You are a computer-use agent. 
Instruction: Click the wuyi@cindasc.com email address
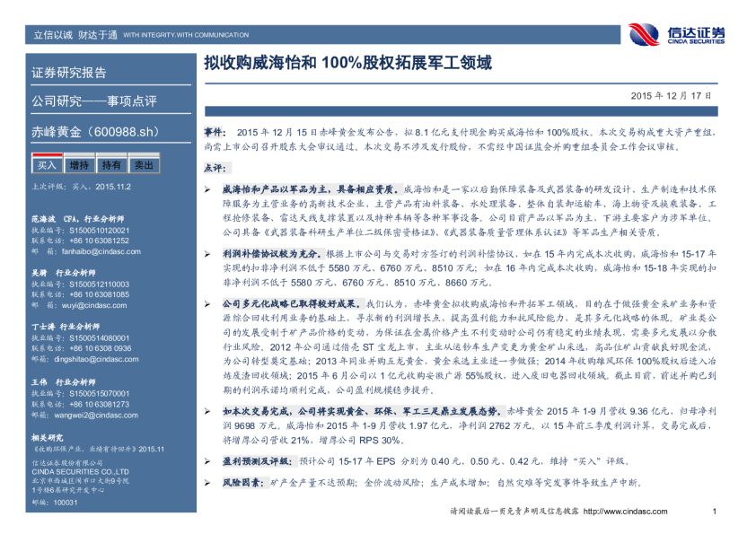pyautogui.click(x=87, y=305)
